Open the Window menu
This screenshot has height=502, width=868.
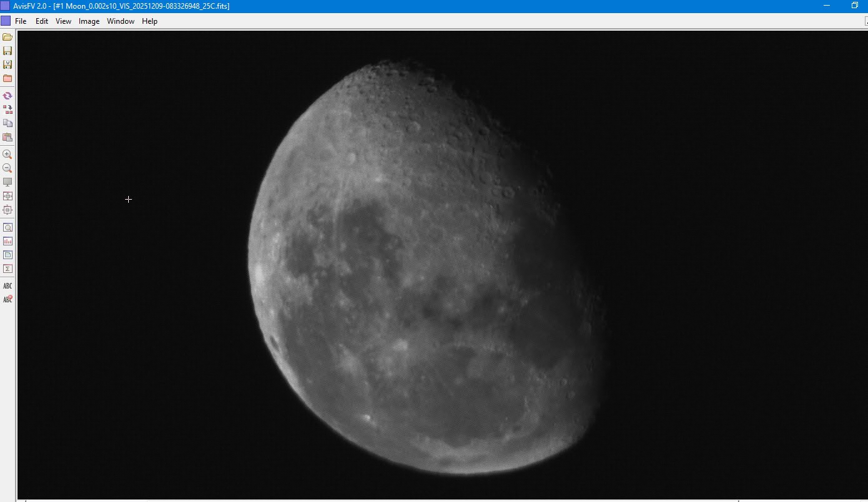[x=121, y=21]
